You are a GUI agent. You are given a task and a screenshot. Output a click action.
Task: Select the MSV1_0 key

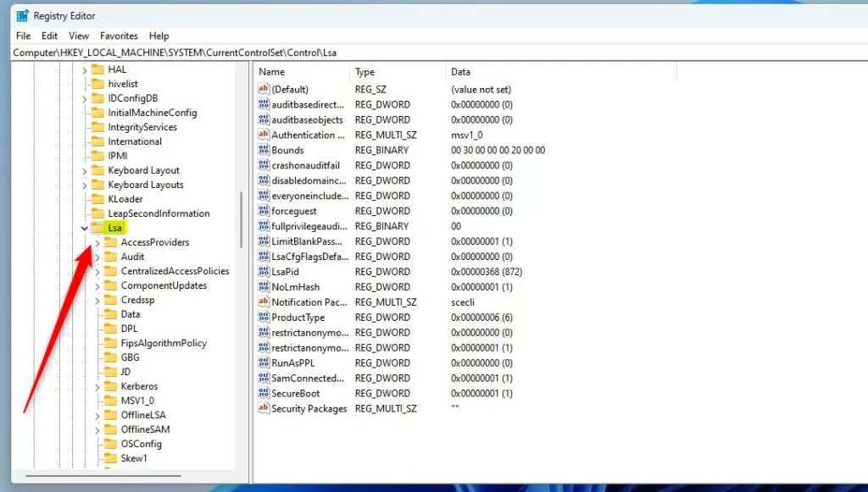tap(137, 401)
